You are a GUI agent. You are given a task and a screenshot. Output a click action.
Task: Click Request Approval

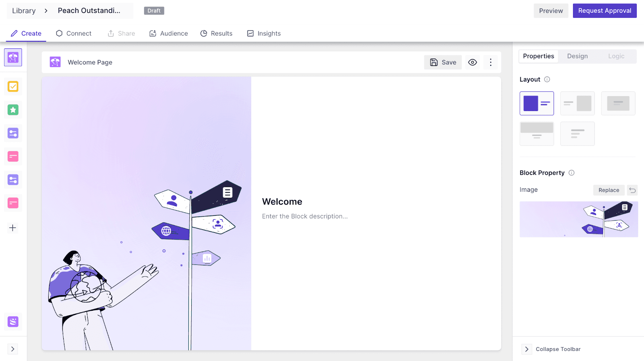click(x=605, y=11)
